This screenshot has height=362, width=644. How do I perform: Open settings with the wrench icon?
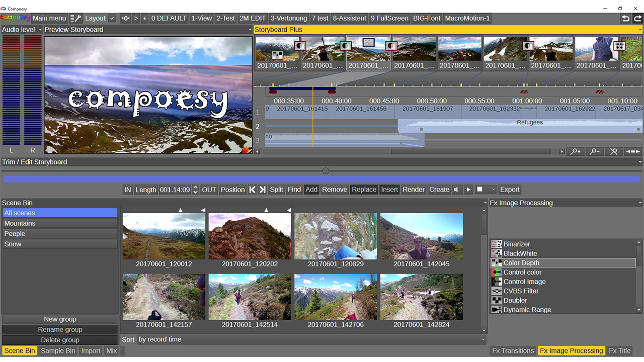pos(75,18)
